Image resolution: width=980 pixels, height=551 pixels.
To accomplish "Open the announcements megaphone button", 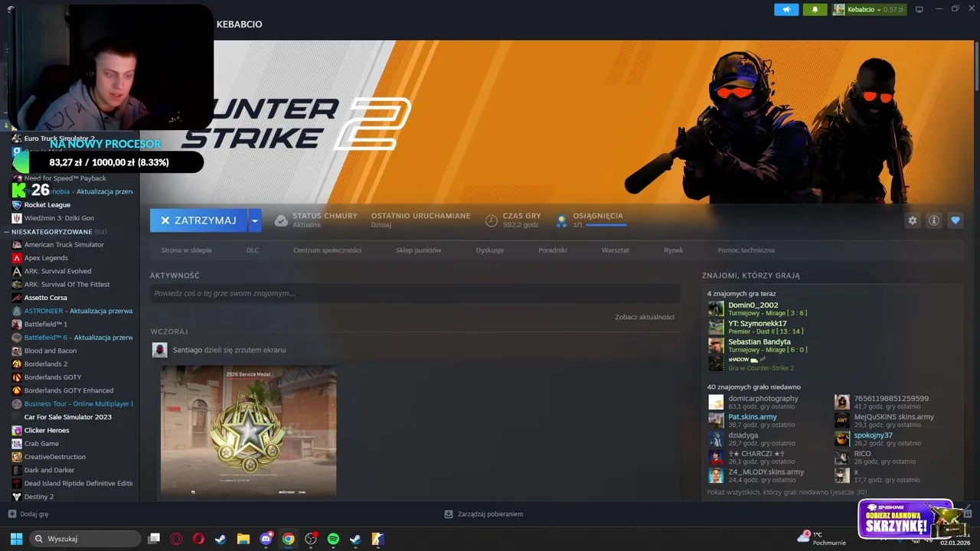I will point(786,9).
